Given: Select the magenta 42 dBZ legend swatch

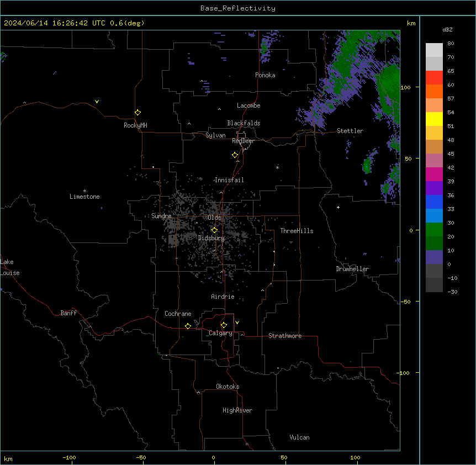Looking at the screenshot, I should click(434, 174).
